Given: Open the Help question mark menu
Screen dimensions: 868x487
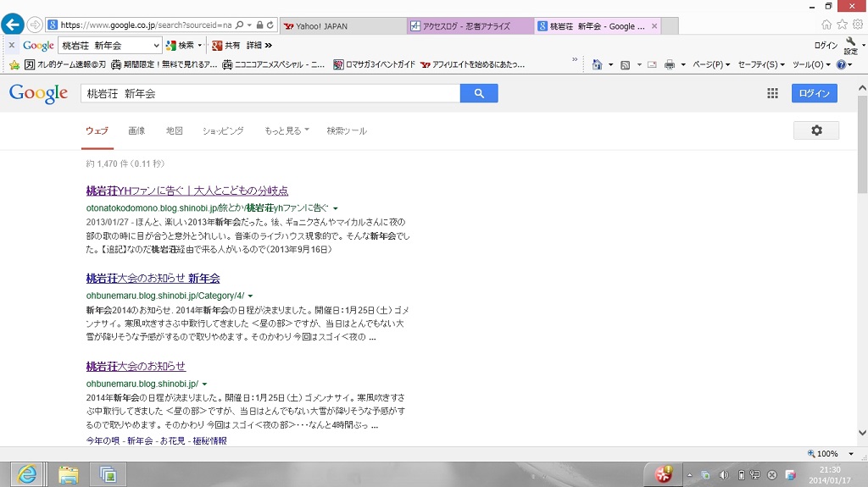Looking at the screenshot, I should click(x=843, y=64).
